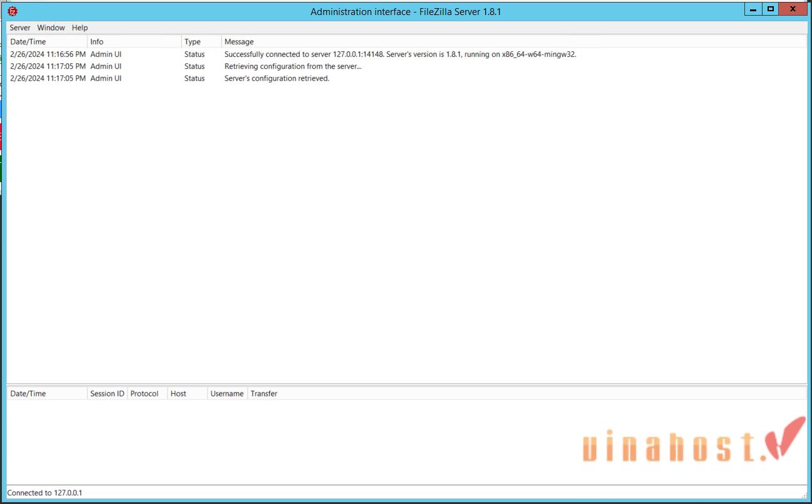Sort log by Date/Time column header
The height and width of the screenshot is (504, 812).
[47, 41]
